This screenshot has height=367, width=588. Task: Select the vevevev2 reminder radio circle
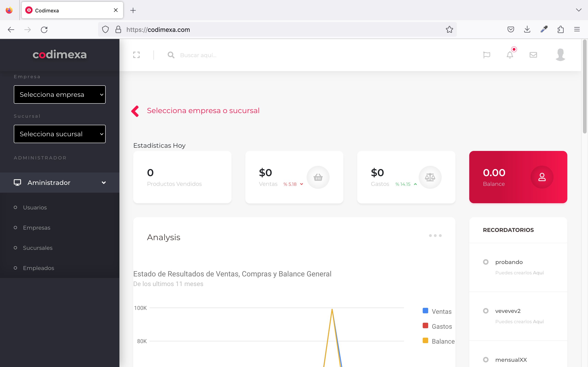pos(486,311)
